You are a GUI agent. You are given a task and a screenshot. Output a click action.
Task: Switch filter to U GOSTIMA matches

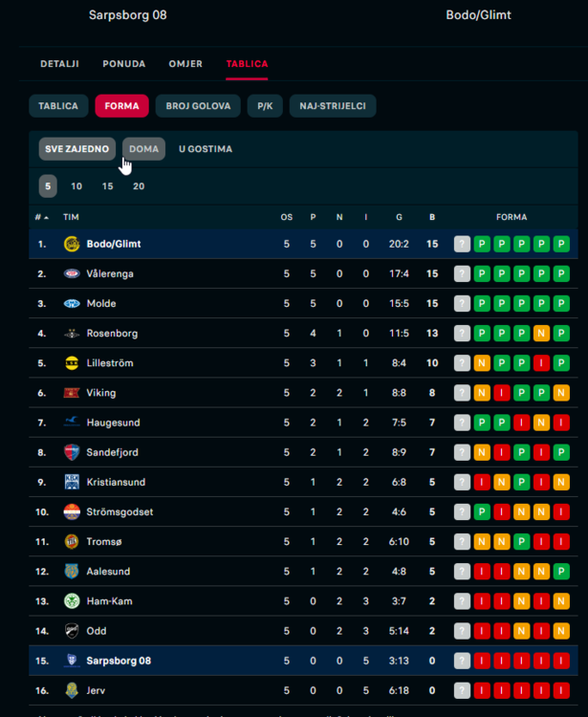(206, 149)
